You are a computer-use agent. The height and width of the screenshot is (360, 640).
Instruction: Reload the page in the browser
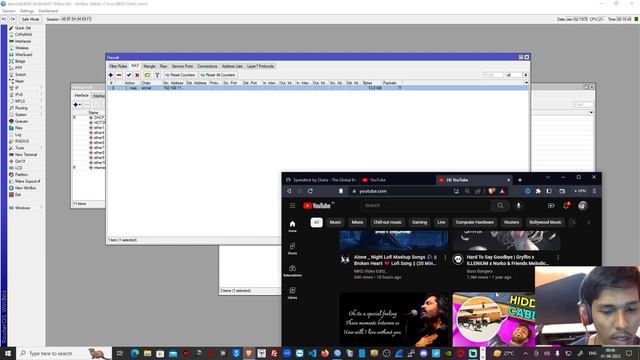[x=310, y=191]
